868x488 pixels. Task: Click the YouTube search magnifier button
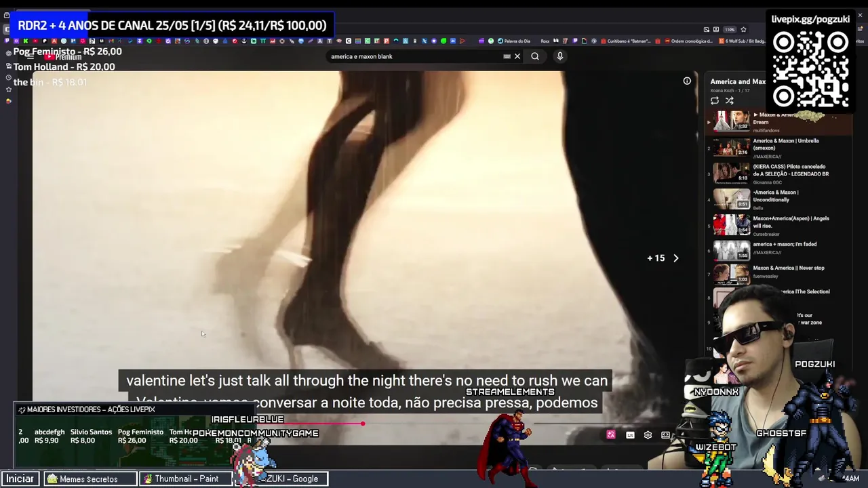(535, 56)
